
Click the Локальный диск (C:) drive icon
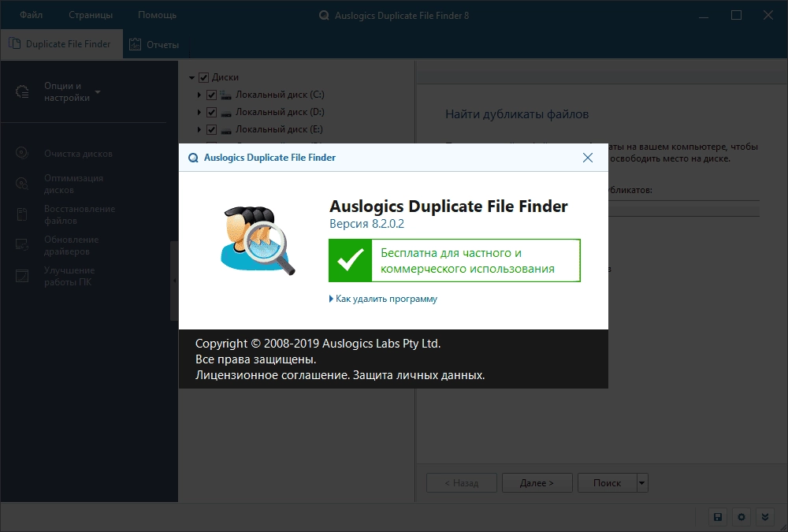[x=226, y=95]
